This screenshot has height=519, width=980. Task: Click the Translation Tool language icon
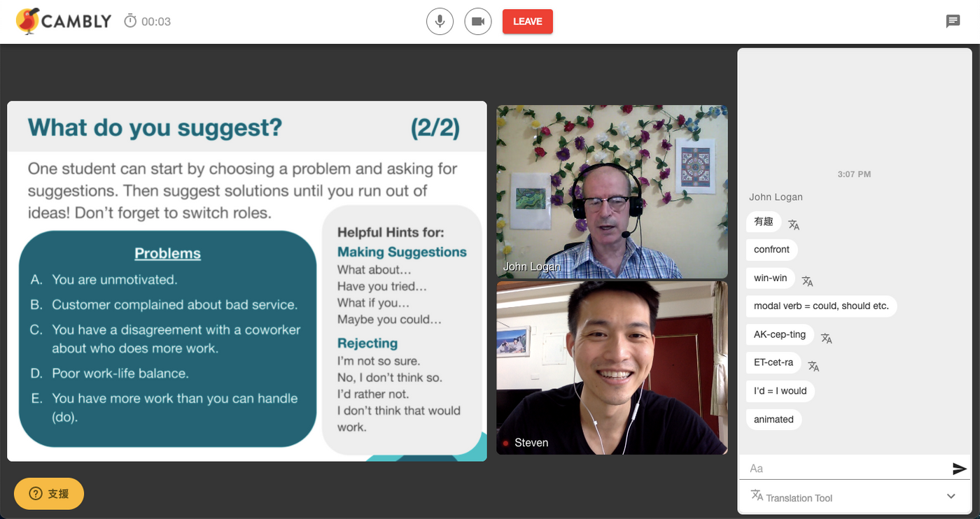[x=757, y=495]
